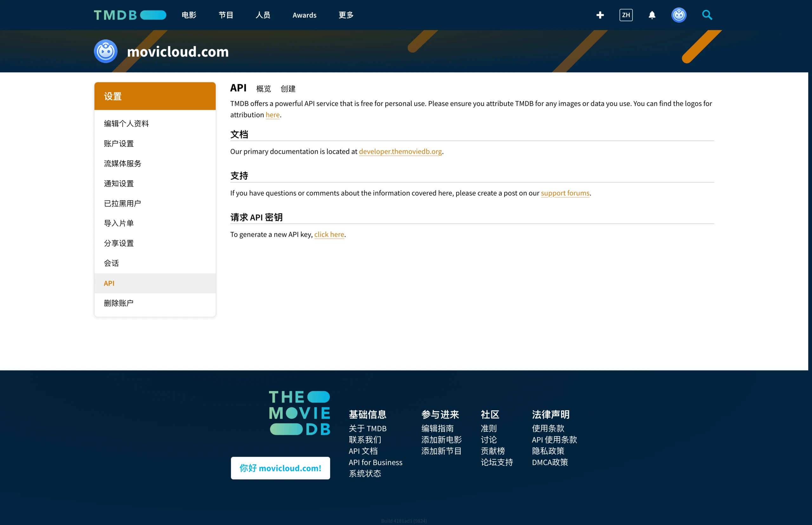Click the footer The Movie DB logo
The image size is (812, 525).
(x=299, y=413)
